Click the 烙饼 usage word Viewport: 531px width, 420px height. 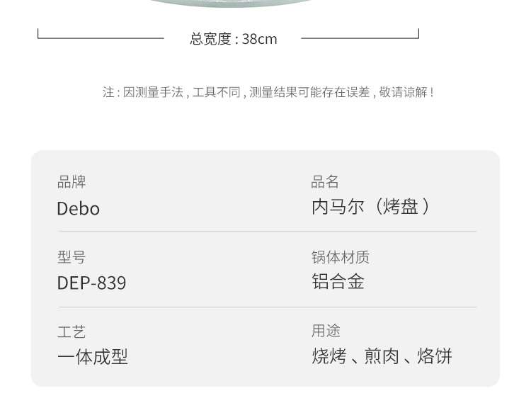point(435,356)
